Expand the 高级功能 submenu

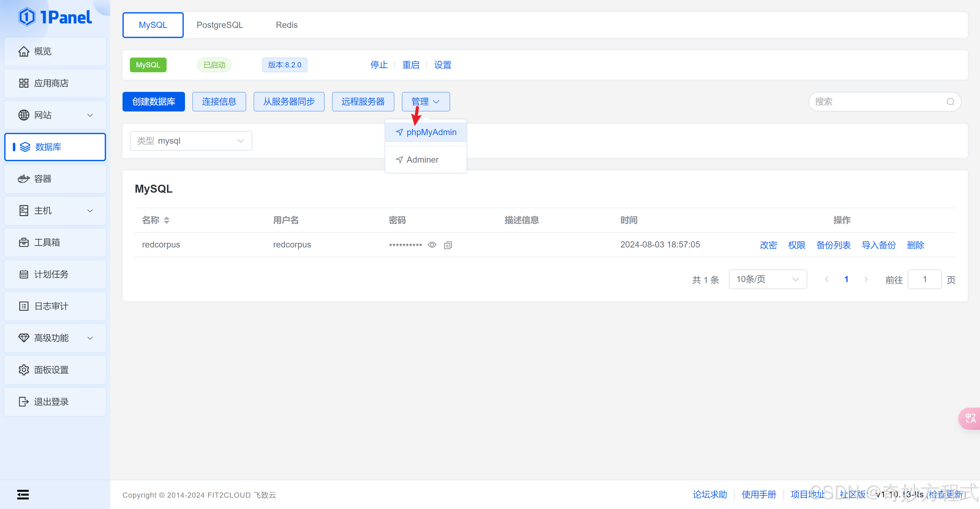point(90,338)
